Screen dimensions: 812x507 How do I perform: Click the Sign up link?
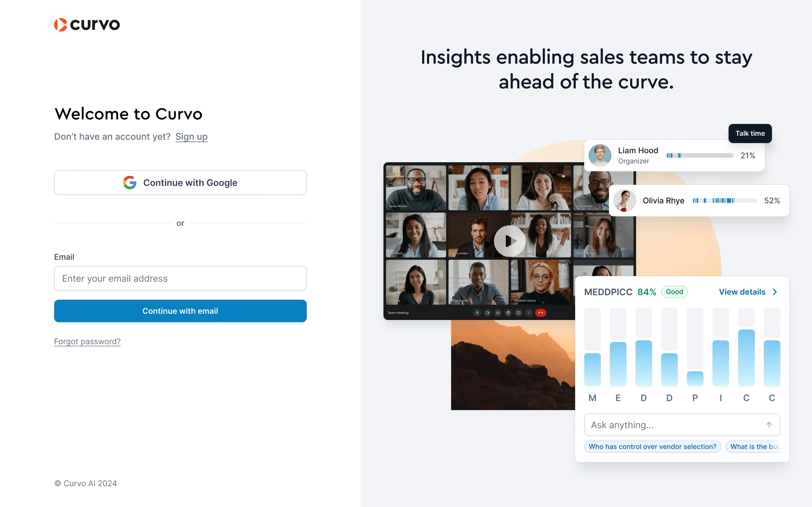pyautogui.click(x=191, y=136)
